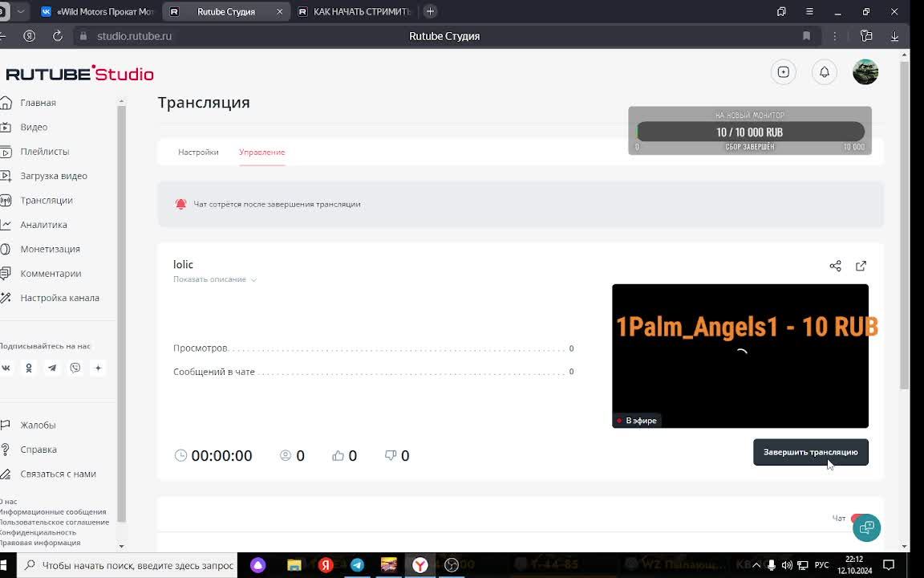Open Windows notification center

(x=890, y=565)
